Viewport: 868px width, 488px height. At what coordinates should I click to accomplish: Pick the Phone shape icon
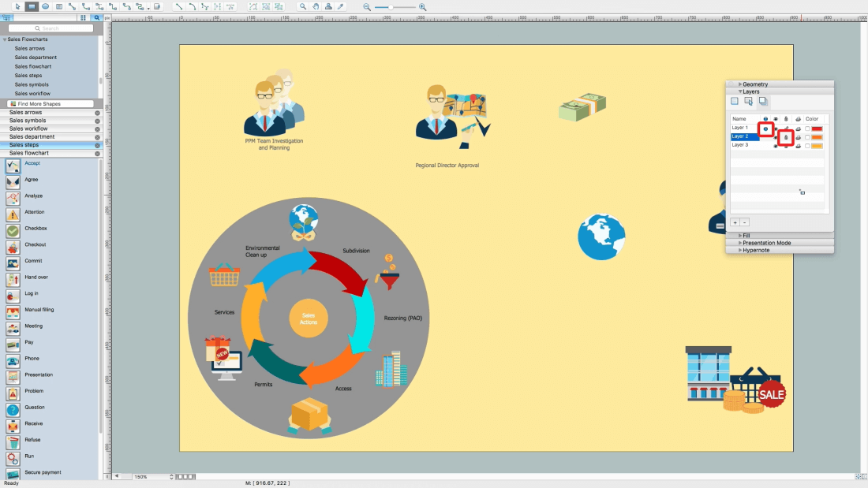pos(13,361)
